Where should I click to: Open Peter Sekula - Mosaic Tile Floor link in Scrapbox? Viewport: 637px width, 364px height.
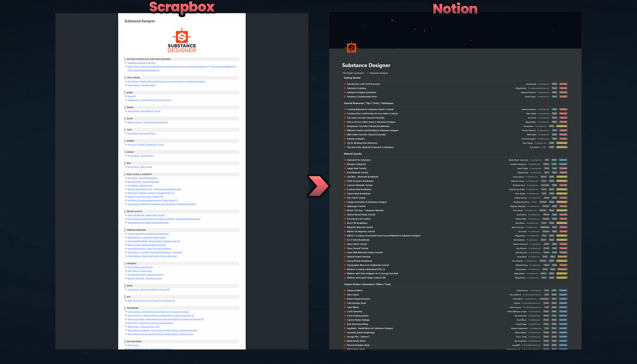[x=141, y=133]
